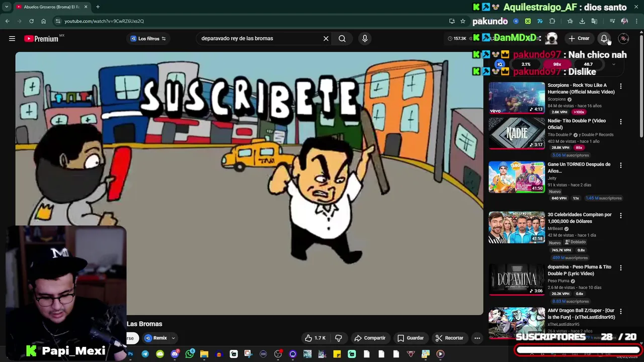Start voice search with the microphone icon
Image resolution: width=644 pixels, height=362 pixels.
(365, 39)
